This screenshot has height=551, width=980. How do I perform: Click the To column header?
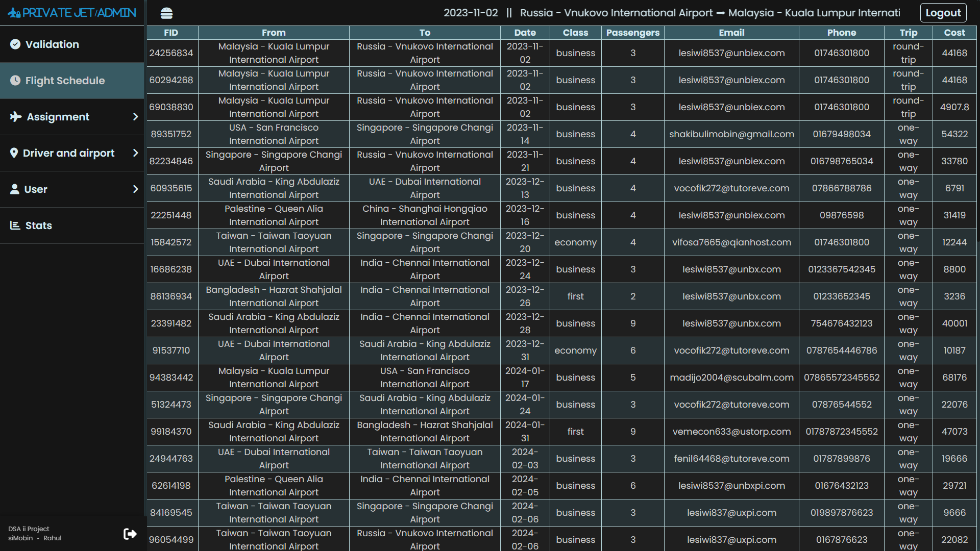tap(425, 33)
